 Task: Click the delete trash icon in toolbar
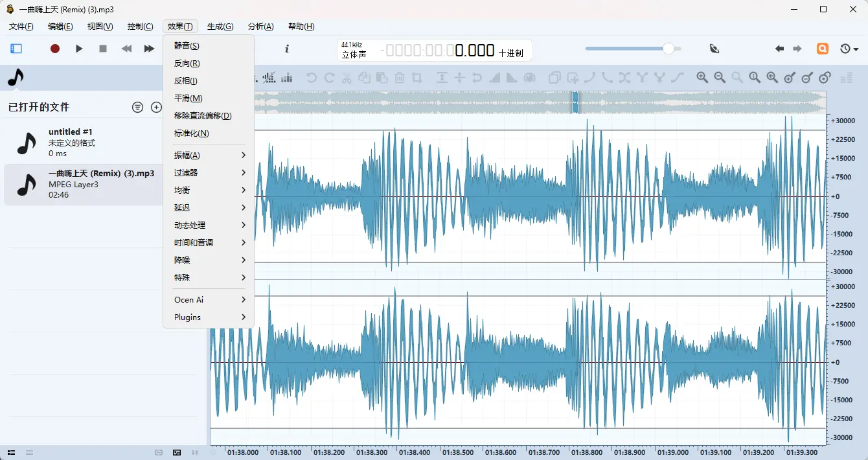coord(400,78)
